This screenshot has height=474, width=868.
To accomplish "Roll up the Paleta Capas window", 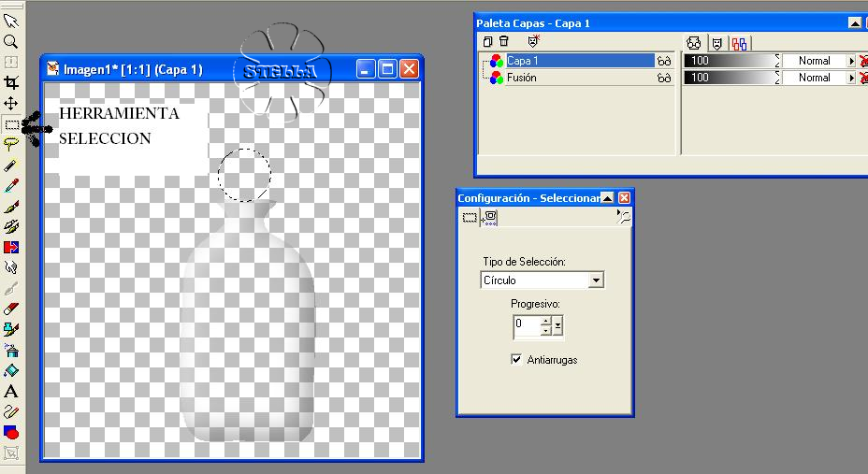I will [855, 23].
